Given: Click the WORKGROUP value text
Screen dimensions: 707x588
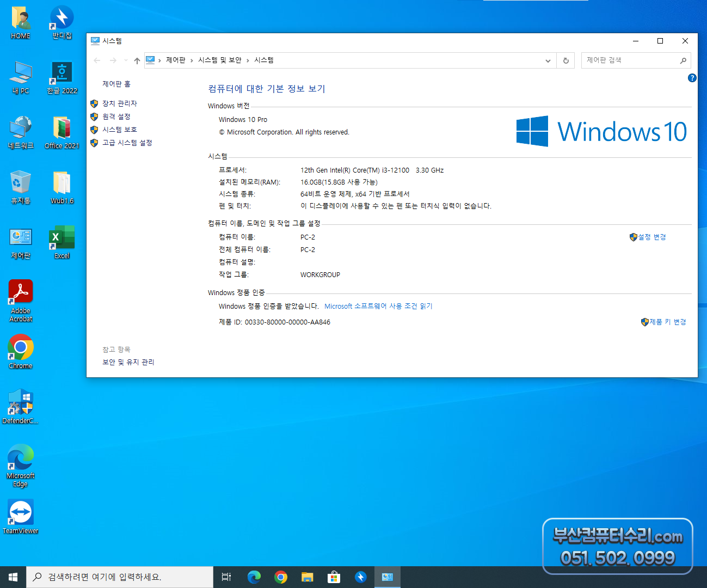Looking at the screenshot, I should [320, 275].
